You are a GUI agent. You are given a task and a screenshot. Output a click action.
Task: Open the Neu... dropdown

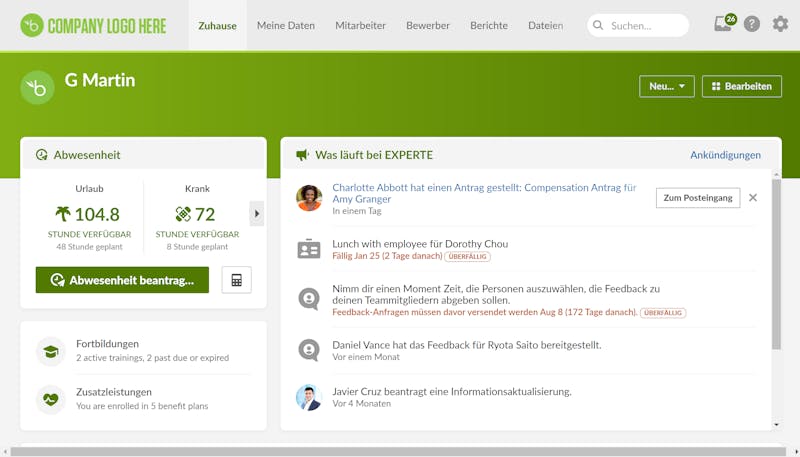click(x=667, y=86)
